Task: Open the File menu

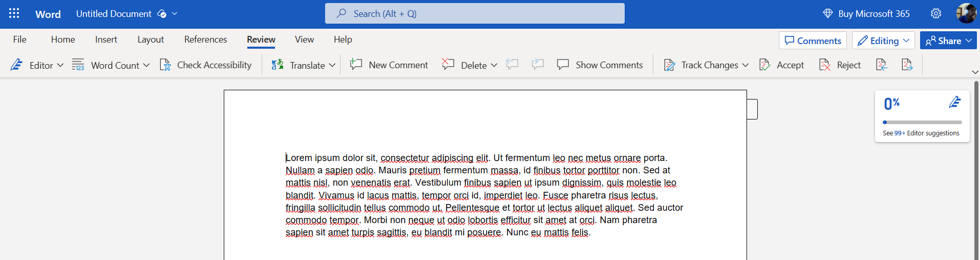Action: (20, 39)
